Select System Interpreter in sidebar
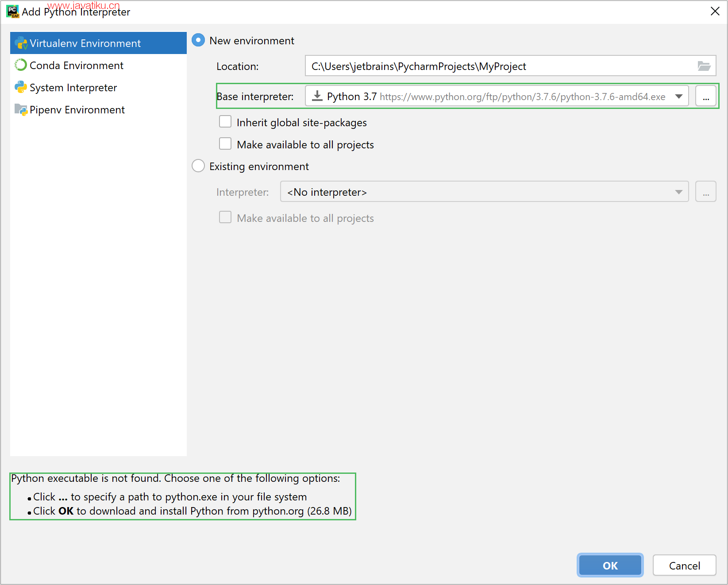This screenshot has height=585, width=728. pos(98,87)
